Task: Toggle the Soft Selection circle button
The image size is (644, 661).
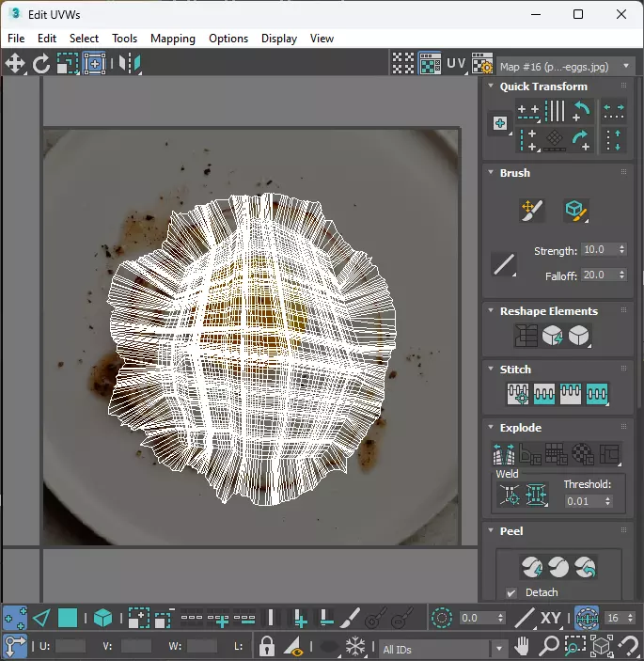Action: 441,619
